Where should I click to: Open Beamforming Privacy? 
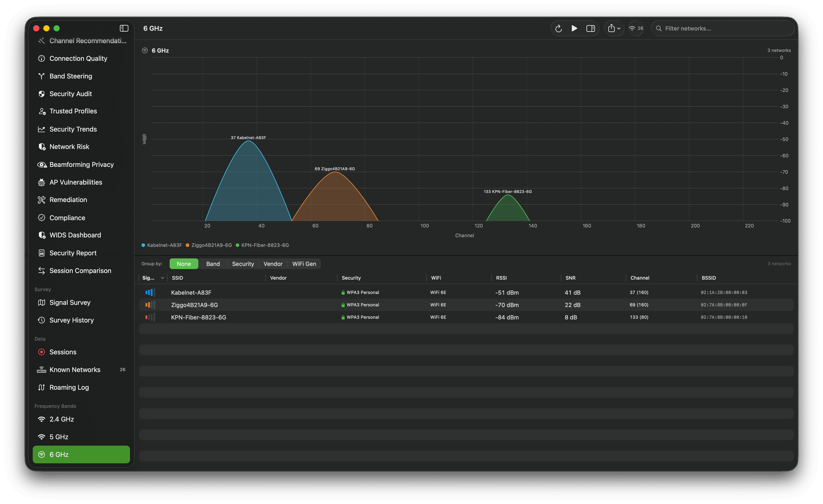pos(82,165)
